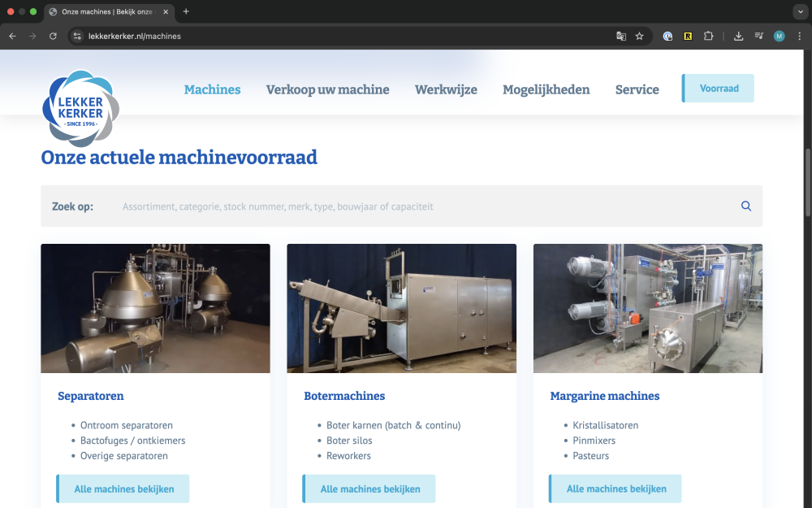Viewport: 812px width, 508px height.
Task: Click the media controls music icon
Action: pos(758,36)
